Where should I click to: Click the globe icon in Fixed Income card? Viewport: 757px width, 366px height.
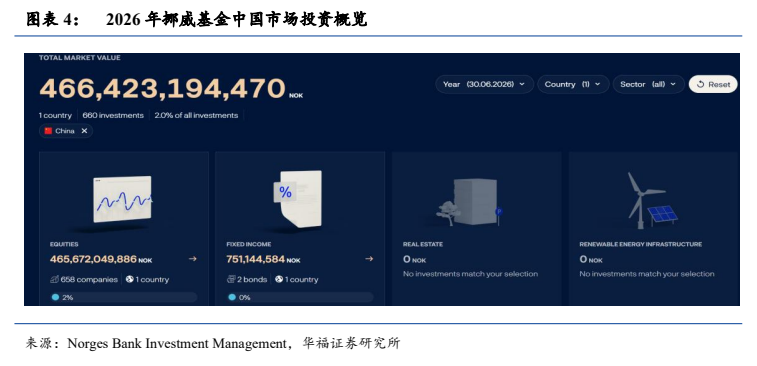pos(279,279)
